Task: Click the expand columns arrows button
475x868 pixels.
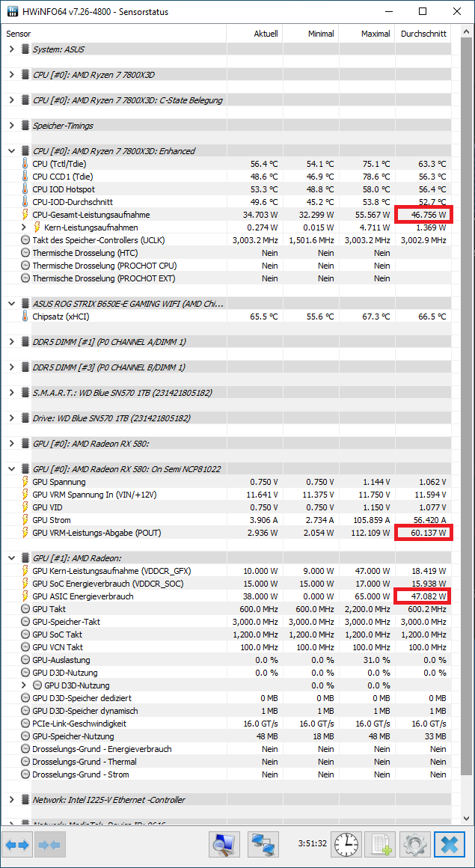Action: point(17,845)
